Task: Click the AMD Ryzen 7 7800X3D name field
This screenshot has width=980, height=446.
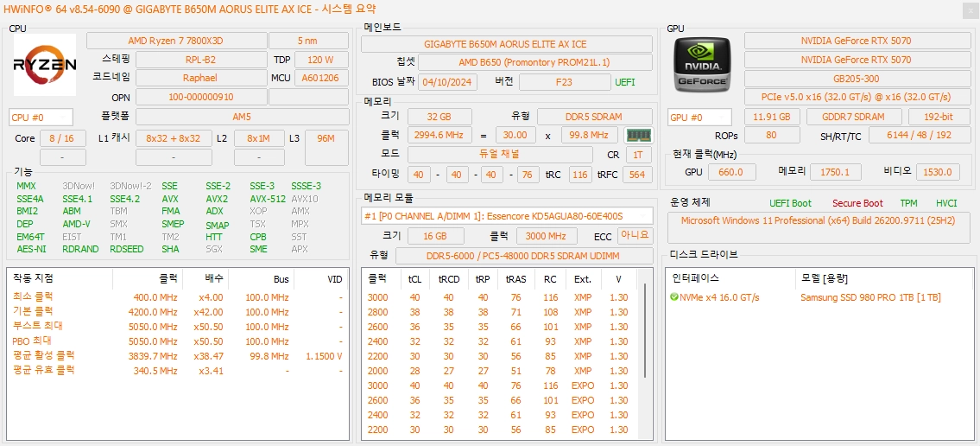Action: click(x=175, y=41)
